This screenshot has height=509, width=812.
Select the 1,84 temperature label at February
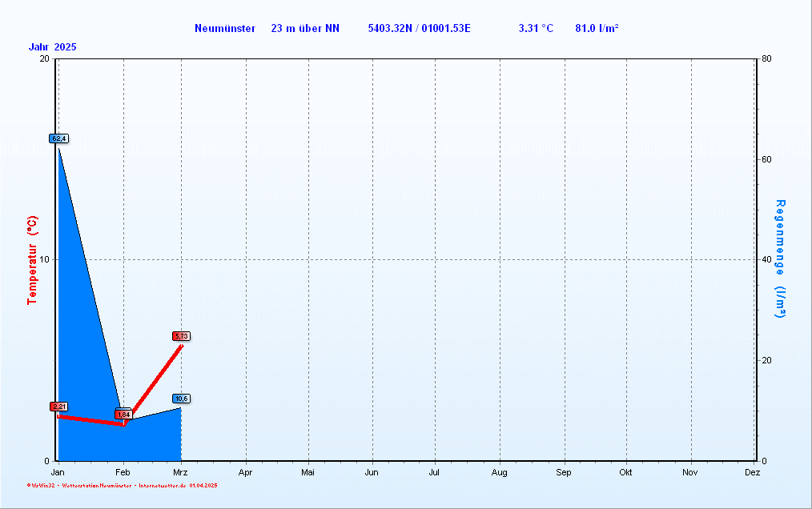click(124, 415)
